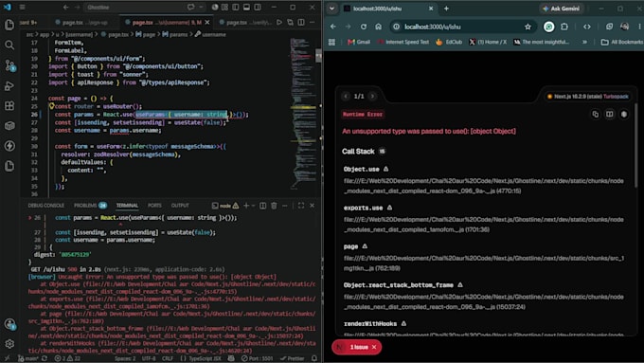Expand the chat dropdown arrow in title bar
This screenshot has height=363, width=644.
click(x=201, y=7)
